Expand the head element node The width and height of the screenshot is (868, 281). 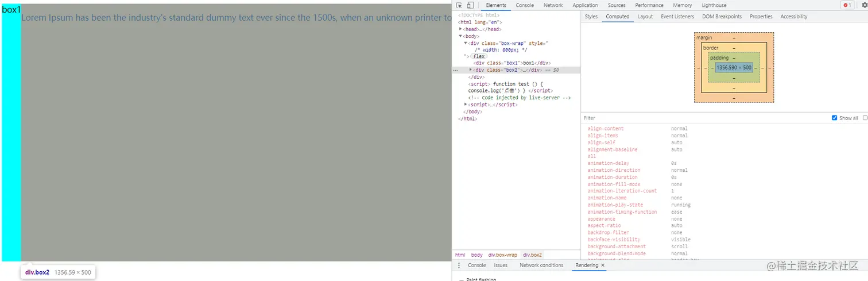[460, 29]
